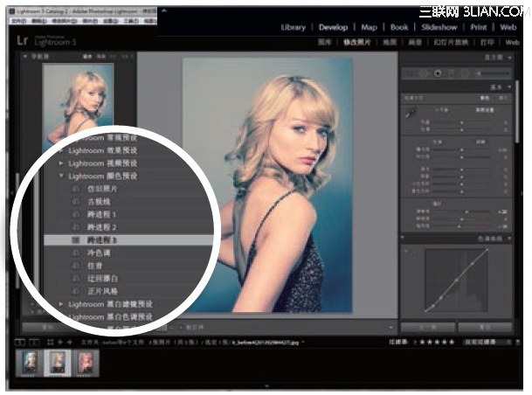Open toolbar content dropdown arrow
Image resolution: width=532 pixels, height=395 pixels.
click(390, 328)
